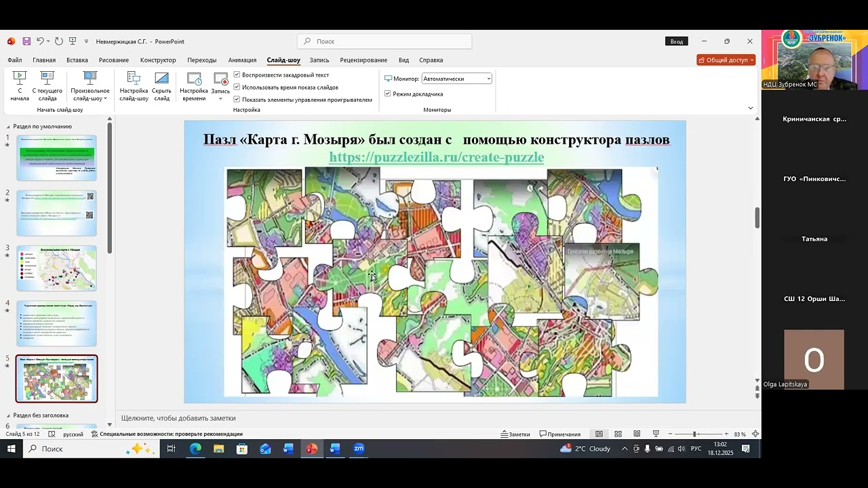Image resolution: width=868 pixels, height=488 pixels.
Task: Collapse 'Раздел по умолчанию' section
Action: 9,126
